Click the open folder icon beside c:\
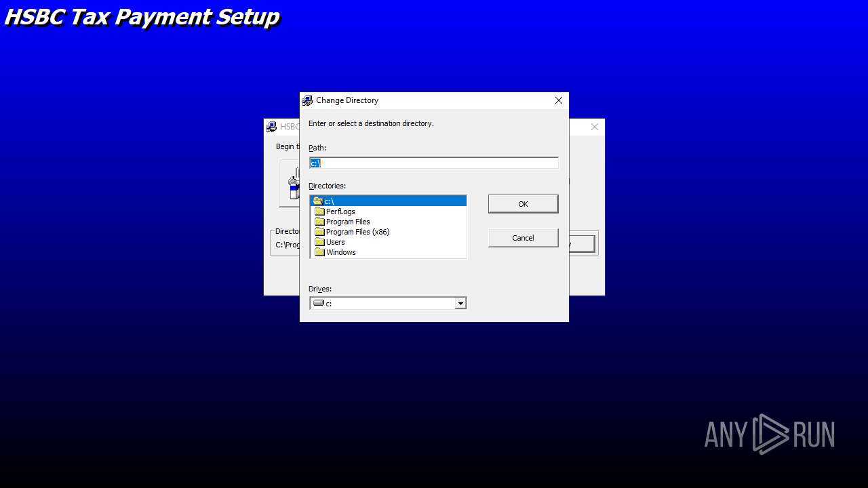This screenshot has height=488, width=868. coord(318,201)
